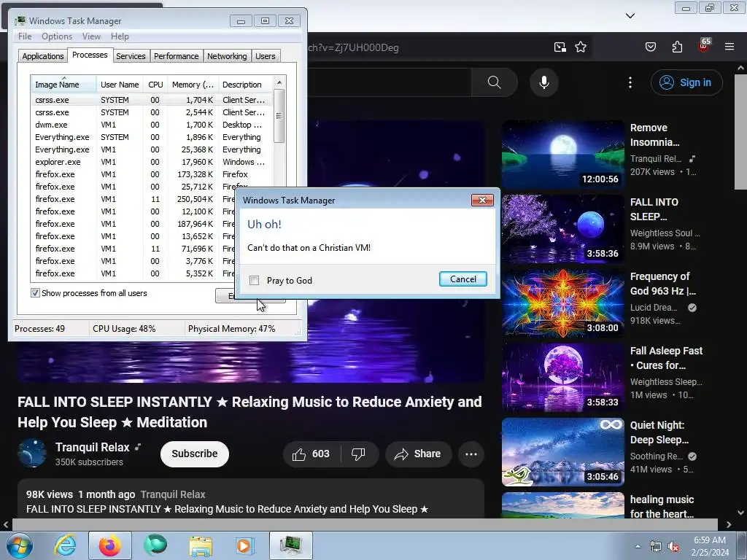747x560 pixels.
Task: Like the video with thumbs up
Action: point(312,454)
